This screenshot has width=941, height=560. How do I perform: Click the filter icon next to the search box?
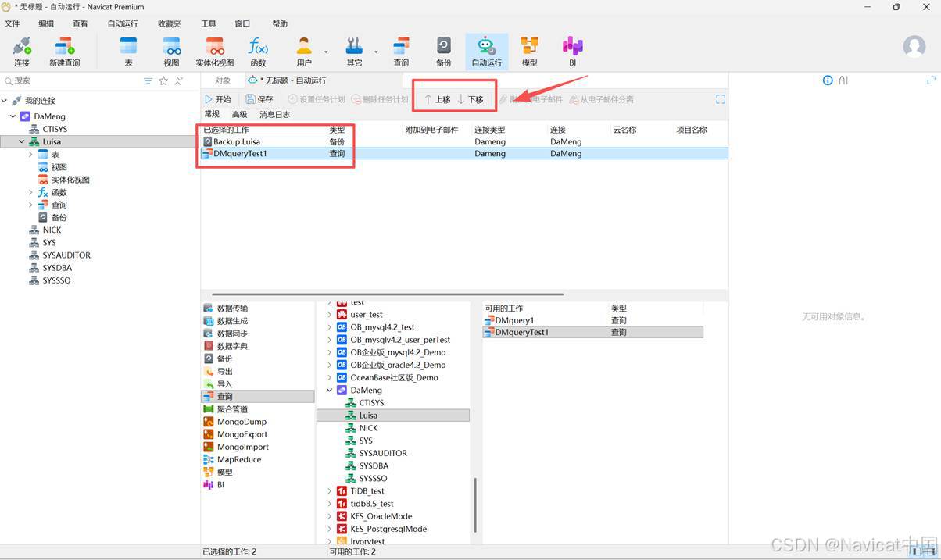point(148,80)
